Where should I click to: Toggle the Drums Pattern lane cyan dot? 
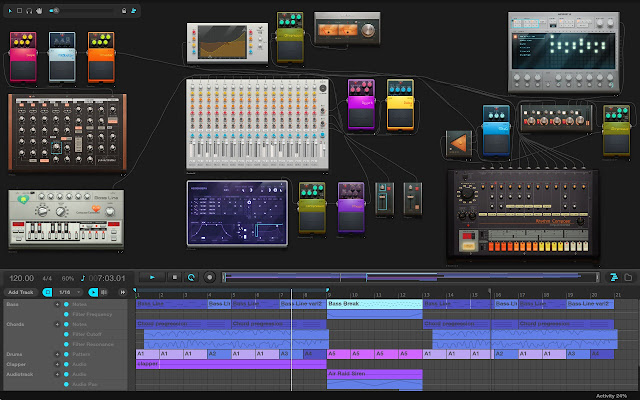(x=67, y=354)
